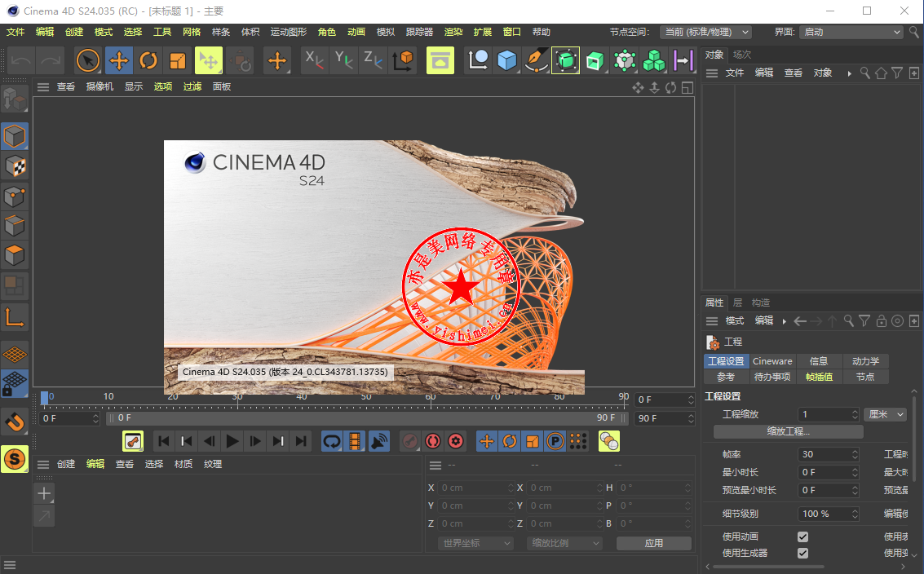
Task: Toggle the X axis lock
Action: 314,60
